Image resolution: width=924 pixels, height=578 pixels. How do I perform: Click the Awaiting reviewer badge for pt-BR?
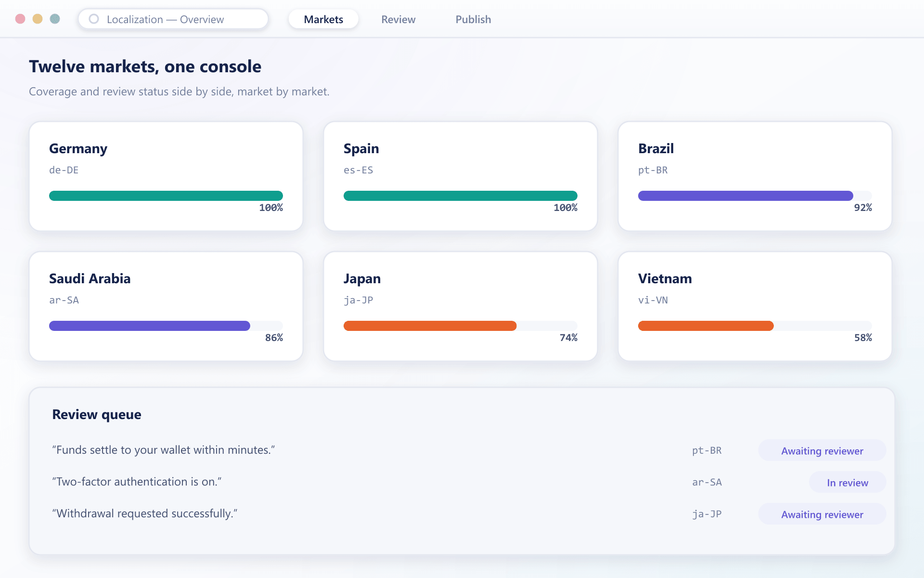822,450
